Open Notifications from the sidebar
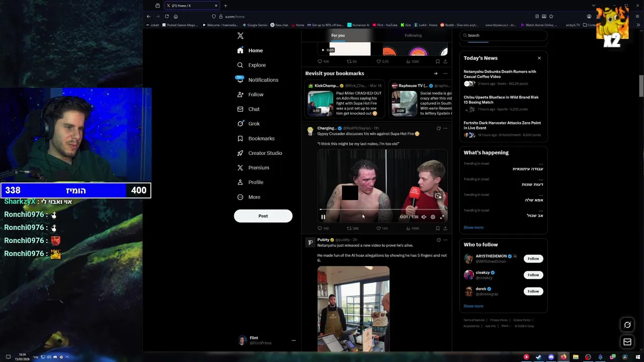Image resolution: width=644 pixels, height=362 pixels. pos(258,80)
